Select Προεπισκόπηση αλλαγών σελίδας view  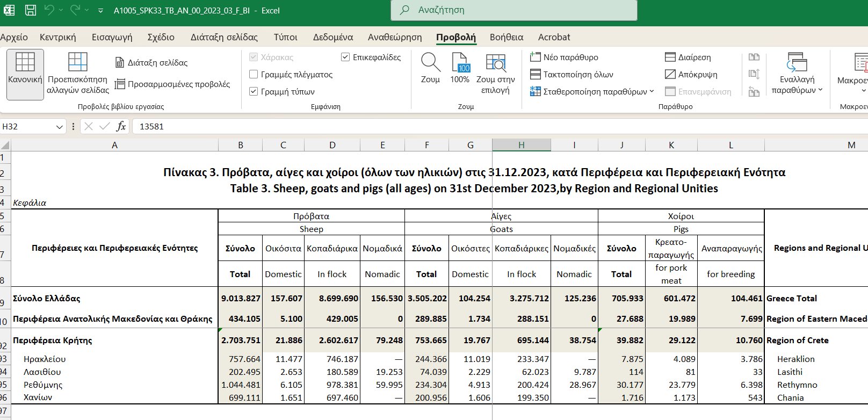pyautogui.click(x=78, y=74)
